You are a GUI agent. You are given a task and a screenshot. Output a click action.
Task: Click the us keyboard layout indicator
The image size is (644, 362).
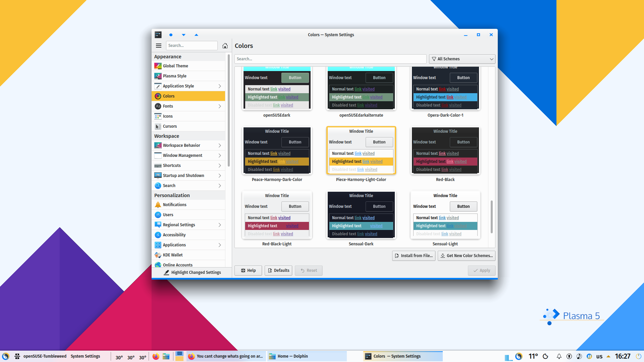(x=599, y=356)
